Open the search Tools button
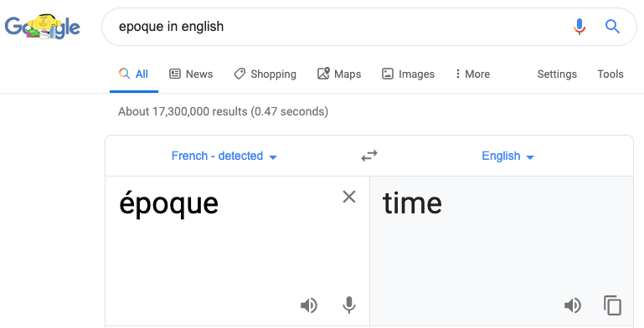 (x=611, y=74)
